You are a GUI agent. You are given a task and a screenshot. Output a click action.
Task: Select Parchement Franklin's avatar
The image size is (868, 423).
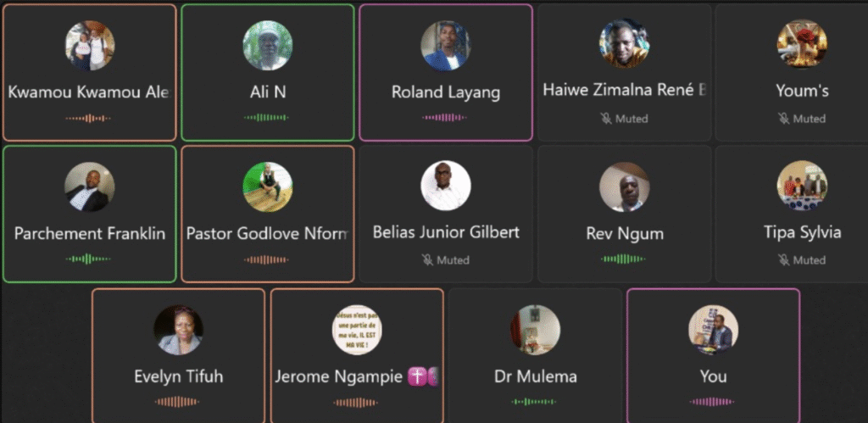point(90,186)
